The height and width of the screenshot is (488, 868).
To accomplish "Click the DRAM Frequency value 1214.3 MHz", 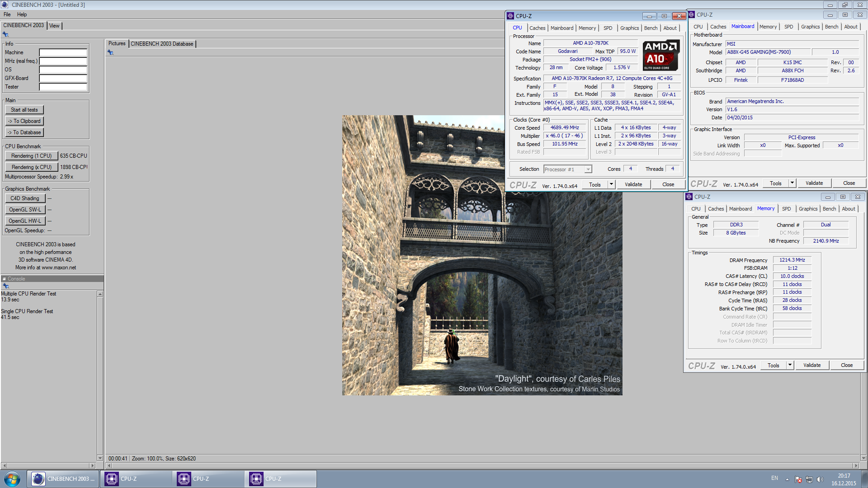I will pos(792,260).
